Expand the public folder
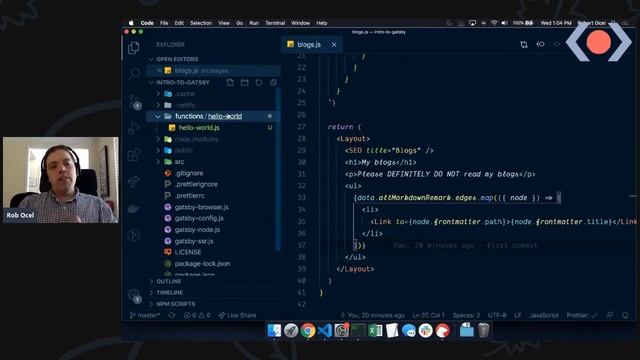This screenshot has height=360, width=640. click(x=158, y=150)
